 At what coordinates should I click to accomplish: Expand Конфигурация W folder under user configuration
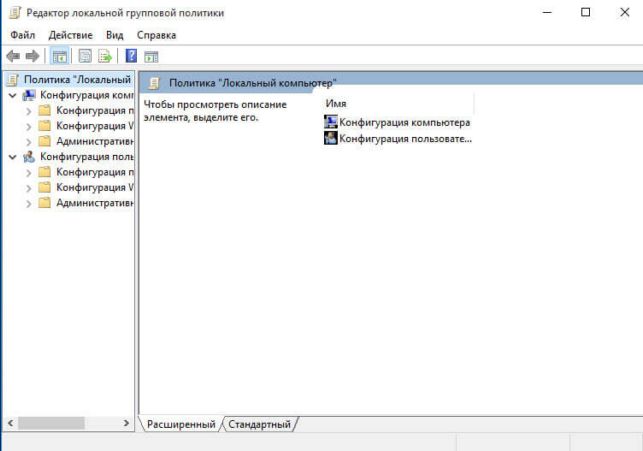(x=29, y=188)
